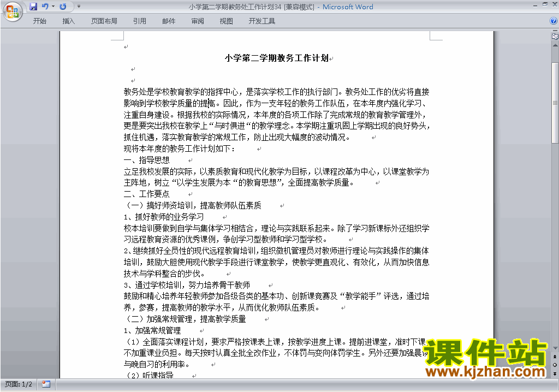The height and width of the screenshot is (392, 559).
Task: Click the heading 二、工作要点
Action: (x=146, y=194)
